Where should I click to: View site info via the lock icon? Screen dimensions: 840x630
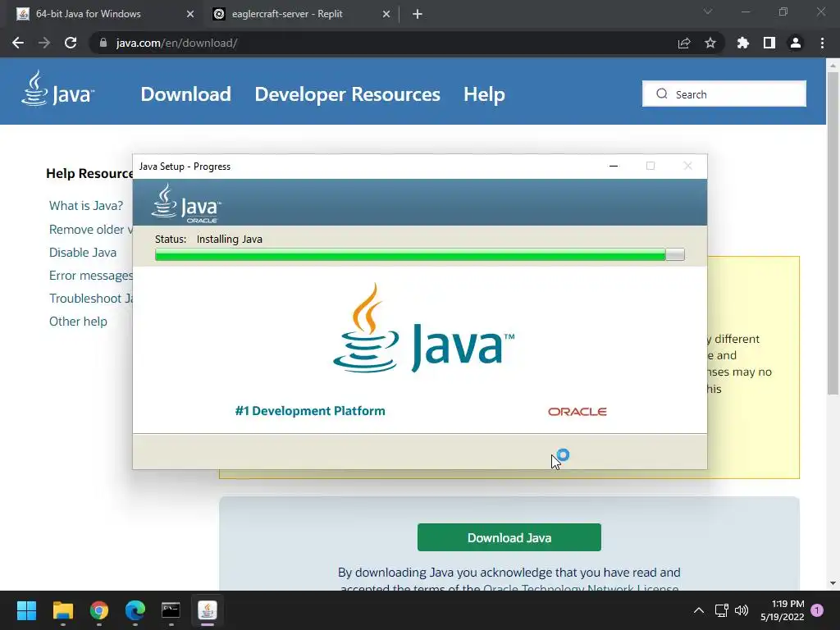click(103, 43)
